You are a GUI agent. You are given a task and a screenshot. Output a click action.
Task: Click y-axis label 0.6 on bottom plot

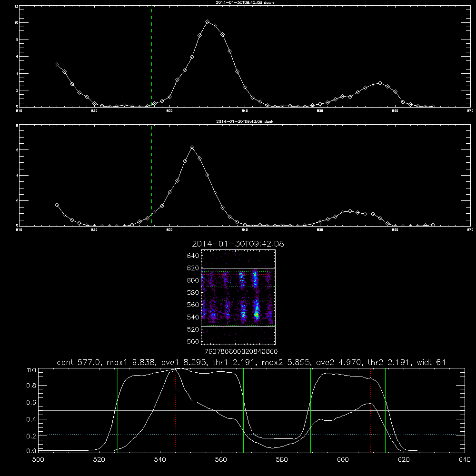coord(31,402)
